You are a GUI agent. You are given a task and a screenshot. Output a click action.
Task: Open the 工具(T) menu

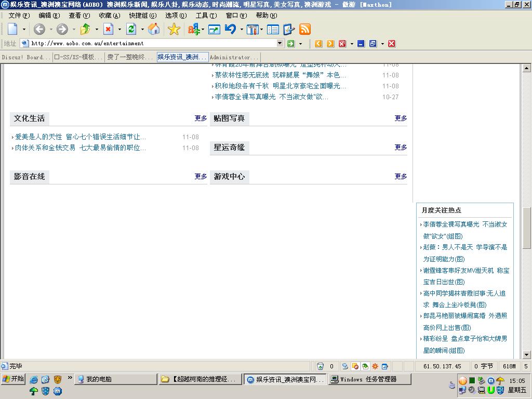[x=206, y=16]
